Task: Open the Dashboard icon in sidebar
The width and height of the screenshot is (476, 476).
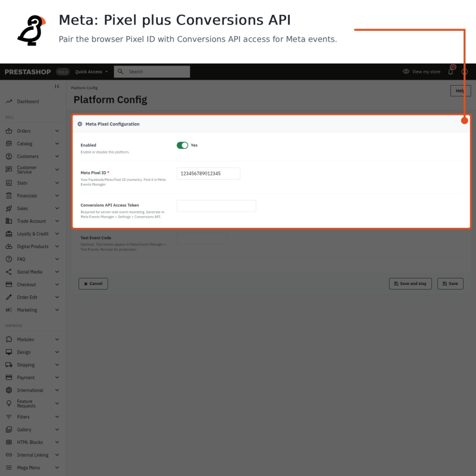Action: pos(9,101)
